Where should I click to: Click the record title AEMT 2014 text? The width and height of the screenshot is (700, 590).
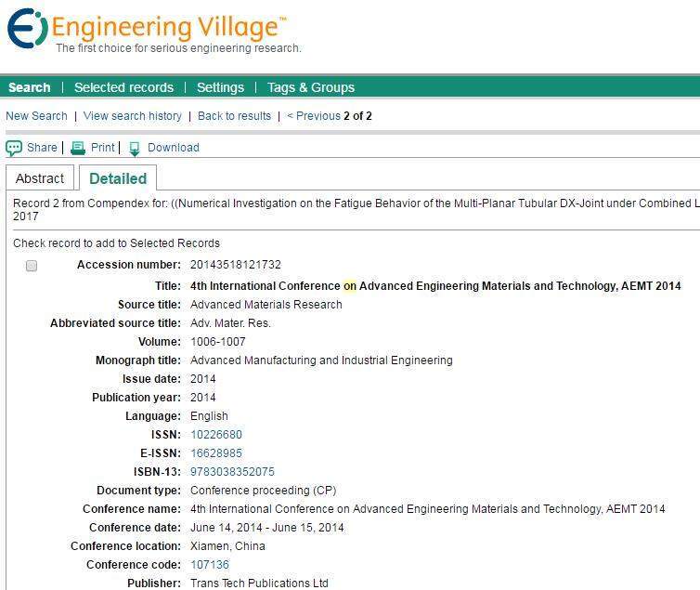pos(435,286)
